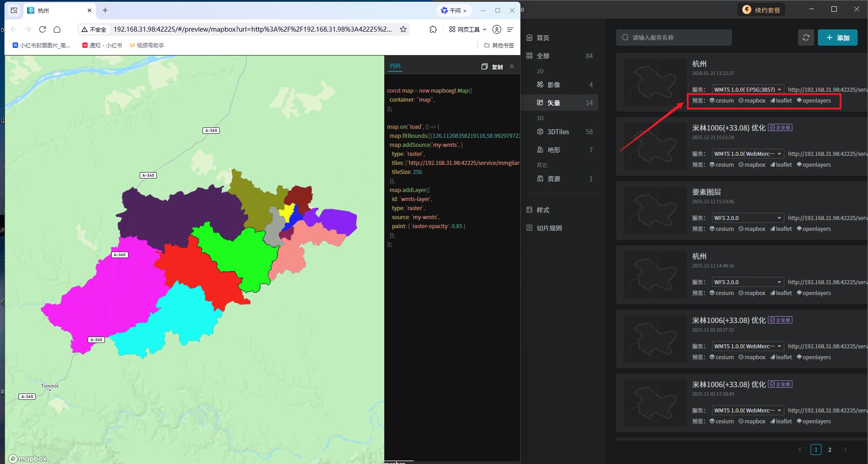This screenshot has height=464, width=868.
Task: Bookmark this page with the star icon
Action: tap(403, 29)
